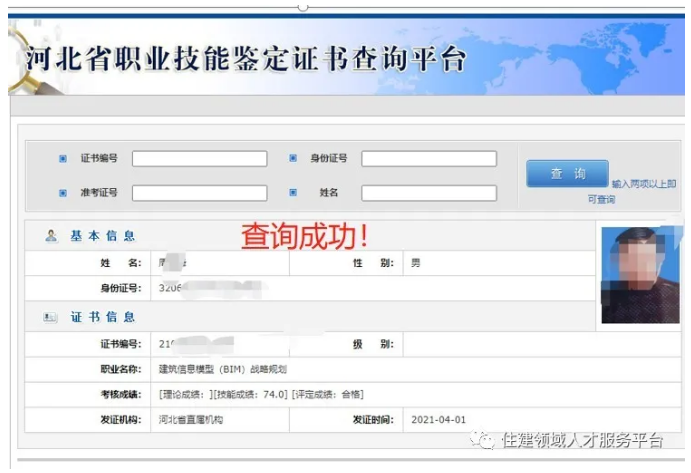Click the 证书信息 section heading
691x473 pixels.
[x=103, y=317]
